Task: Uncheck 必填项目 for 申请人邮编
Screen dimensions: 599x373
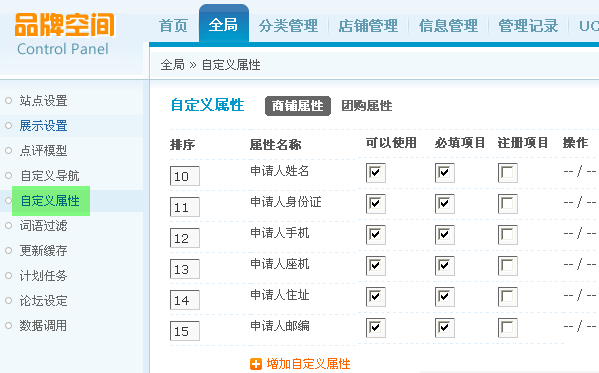Action: (x=445, y=328)
